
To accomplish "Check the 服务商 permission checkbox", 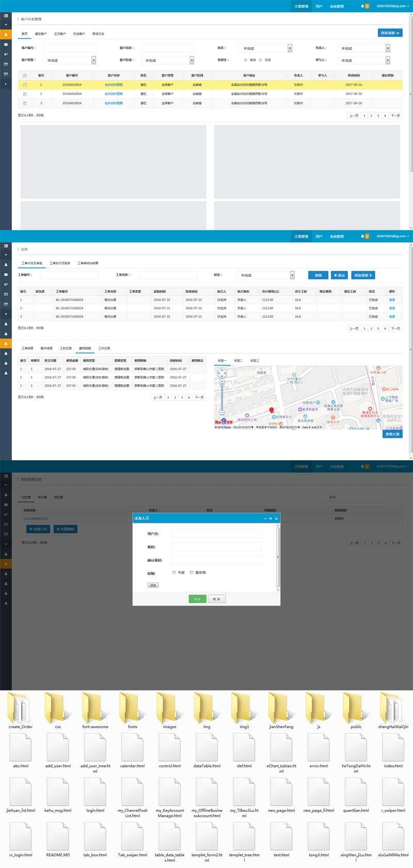I will 192,573.
